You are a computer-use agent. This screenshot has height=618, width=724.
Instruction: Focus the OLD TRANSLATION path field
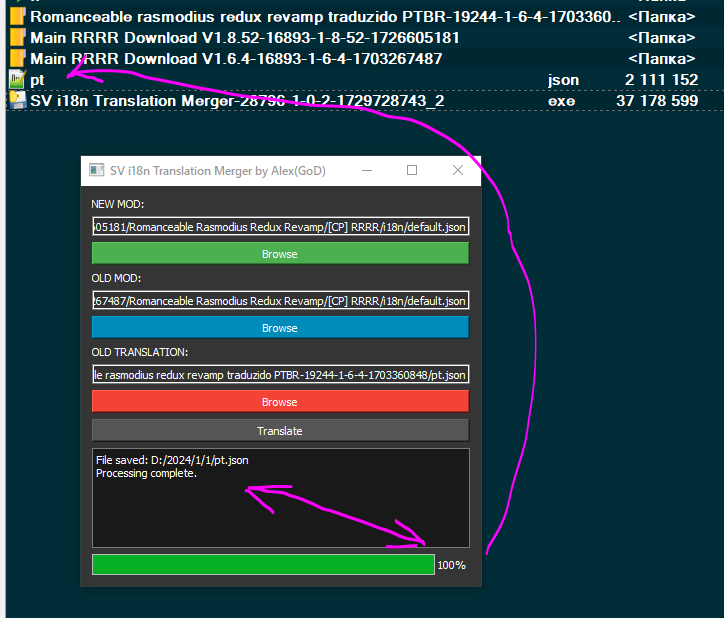pos(280,375)
